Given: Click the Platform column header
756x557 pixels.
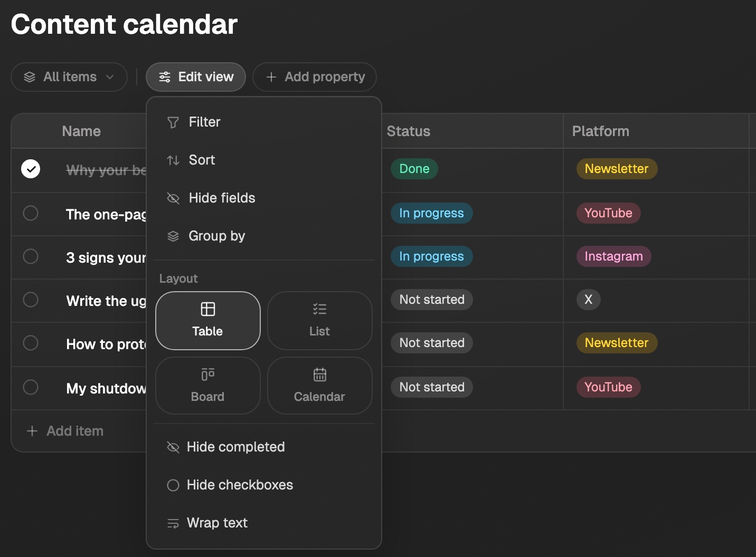Looking at the screenshot, I should click(601, 131).
